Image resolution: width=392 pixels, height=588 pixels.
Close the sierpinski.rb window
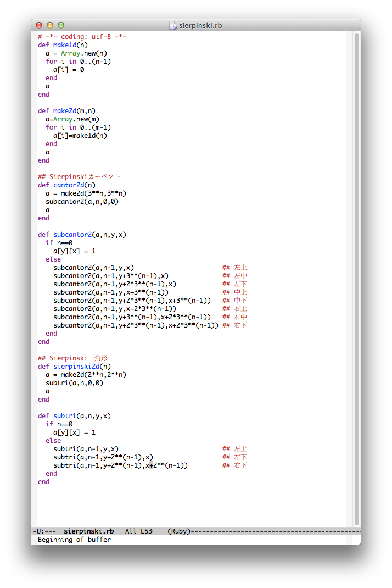pyautogui.click(x=39, y=25)
